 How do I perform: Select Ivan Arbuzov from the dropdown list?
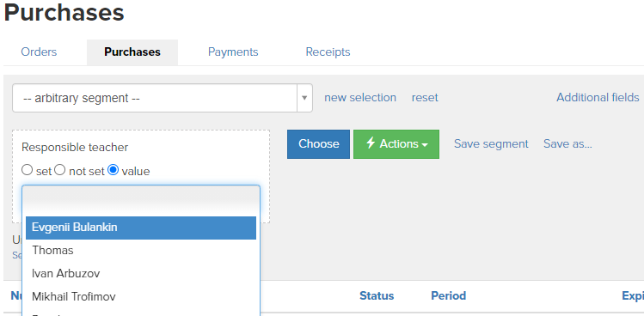(141, 273)
